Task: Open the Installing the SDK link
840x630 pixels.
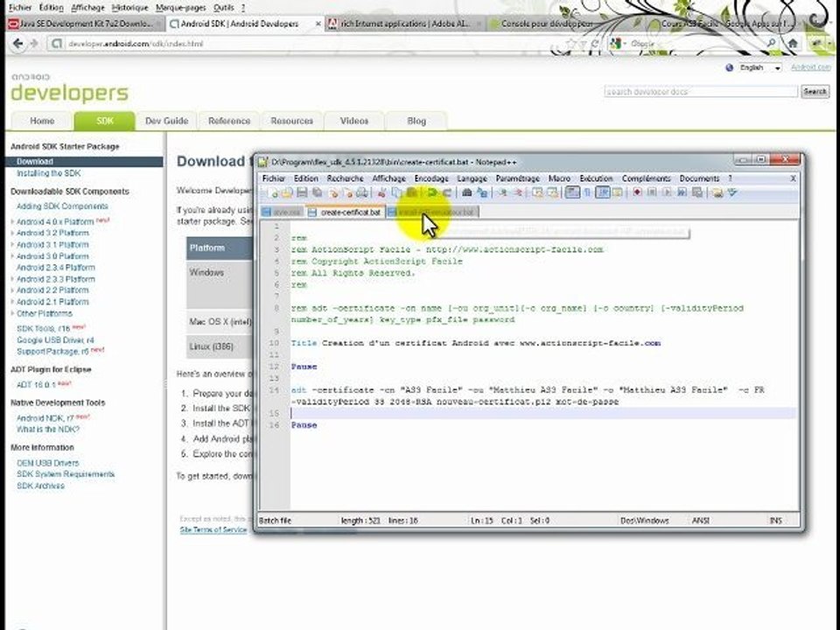Action: (x=48, y=173)
